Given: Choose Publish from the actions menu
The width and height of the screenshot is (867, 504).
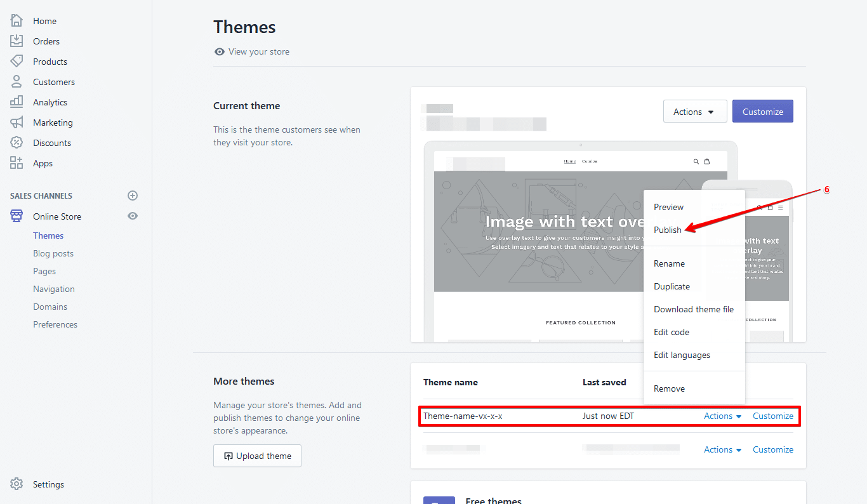Looking at the screenshot, I should click(668, 230).
